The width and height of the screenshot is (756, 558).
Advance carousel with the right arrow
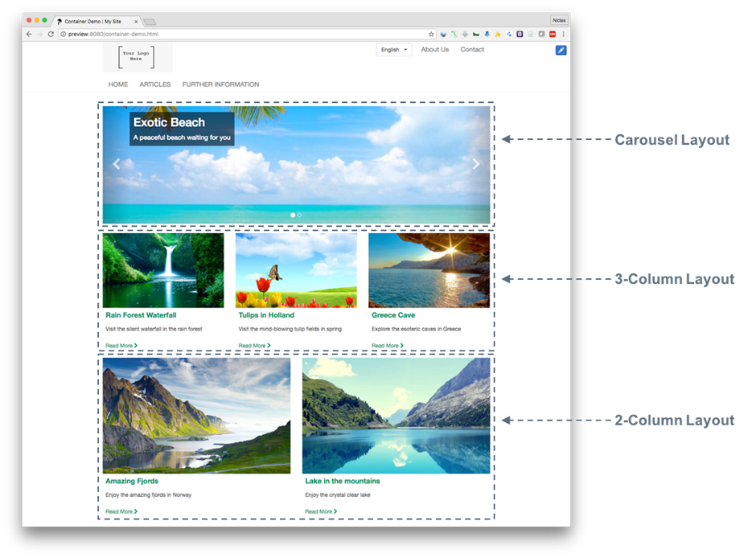[475, 164]
